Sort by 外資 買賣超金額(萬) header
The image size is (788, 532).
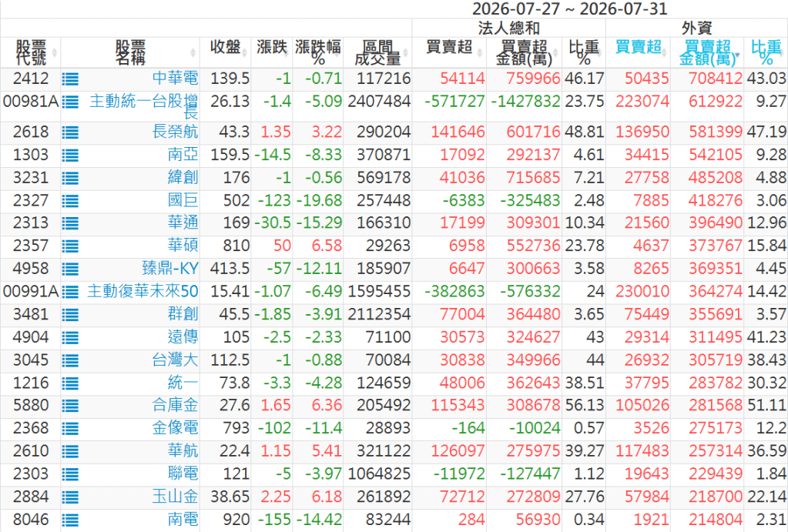707,53
